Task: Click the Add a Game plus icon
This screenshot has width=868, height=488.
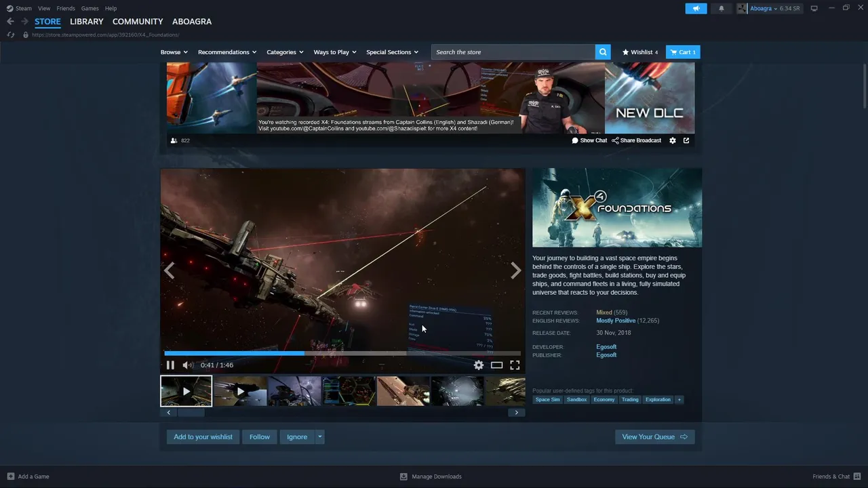Action: (x=11, y=476)
